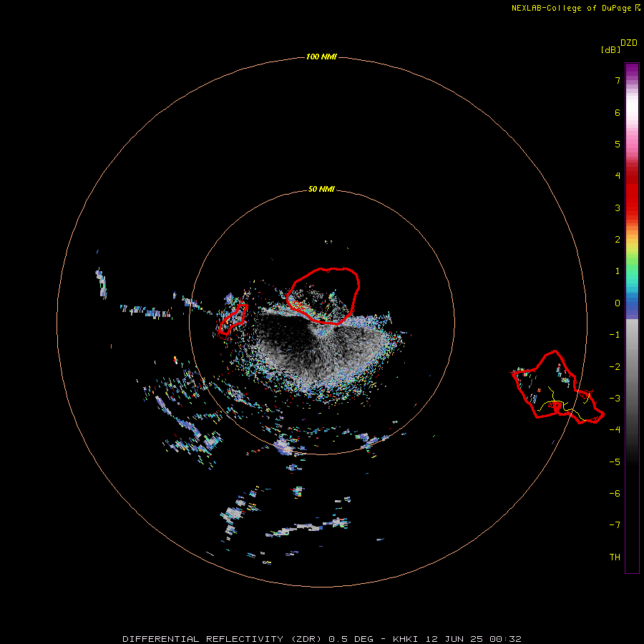
Task: Click the "TH" label on the scale
Action: pos(615,557)
